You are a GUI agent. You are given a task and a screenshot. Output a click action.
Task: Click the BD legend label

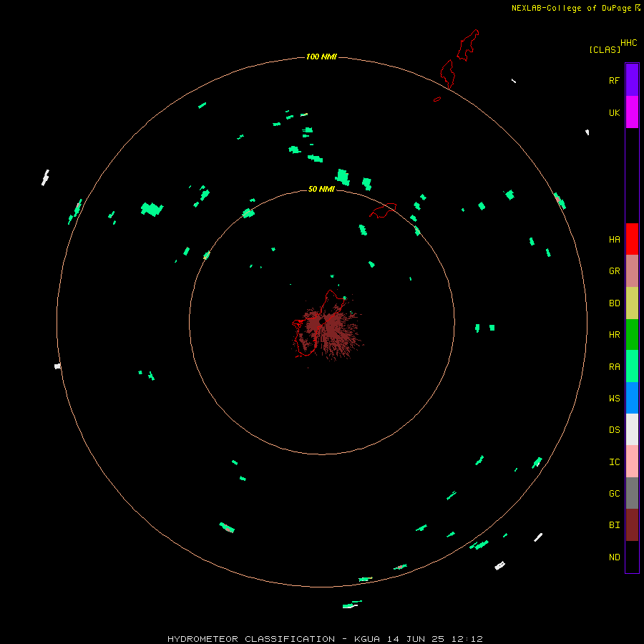point(614,303)
